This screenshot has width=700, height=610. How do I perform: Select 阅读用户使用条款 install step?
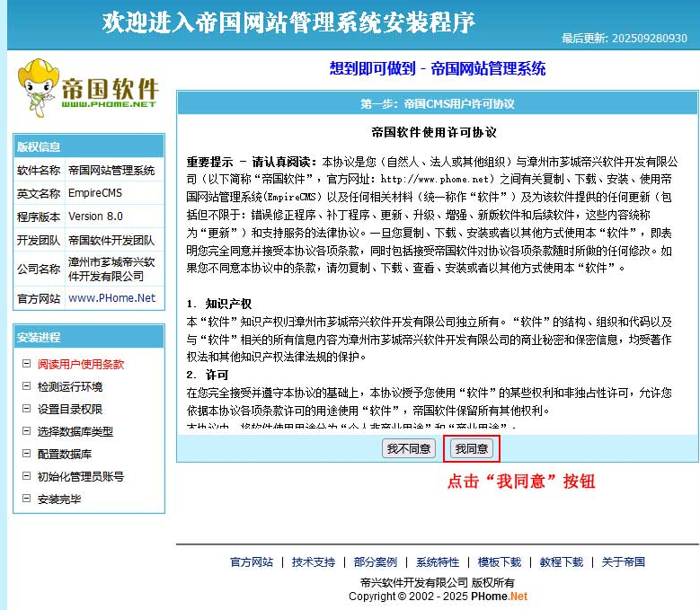click(x=80, y=365)
